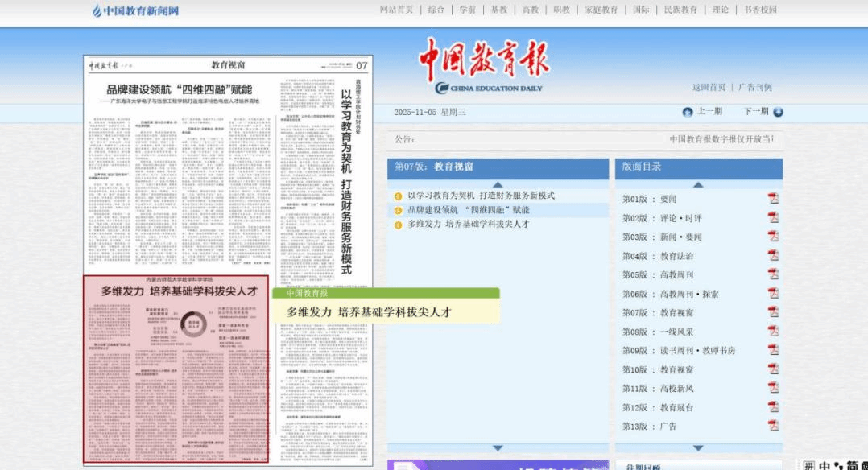Select 书香校园 in the top navigation
Viewport: 868px width, 470px height.
point(760,10)
